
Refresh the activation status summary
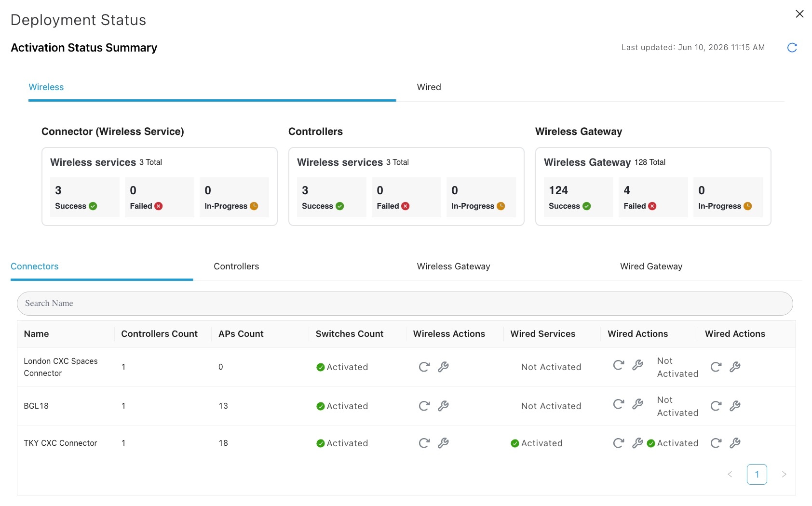[792, 48]
